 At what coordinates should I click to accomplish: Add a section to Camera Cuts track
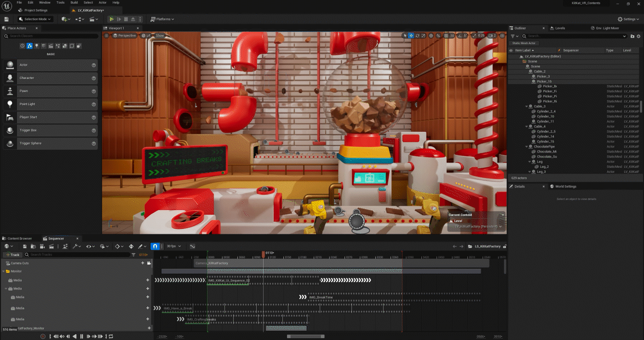pos(143,263)
